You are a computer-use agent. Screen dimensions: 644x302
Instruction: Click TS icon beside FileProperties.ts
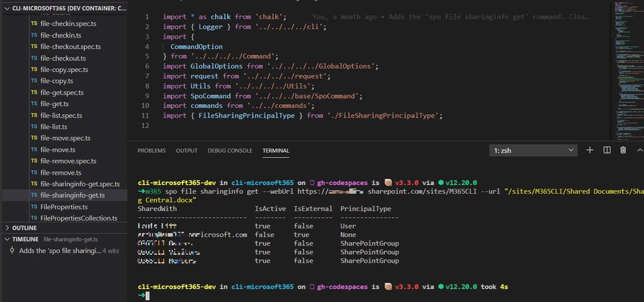point(34,207)
